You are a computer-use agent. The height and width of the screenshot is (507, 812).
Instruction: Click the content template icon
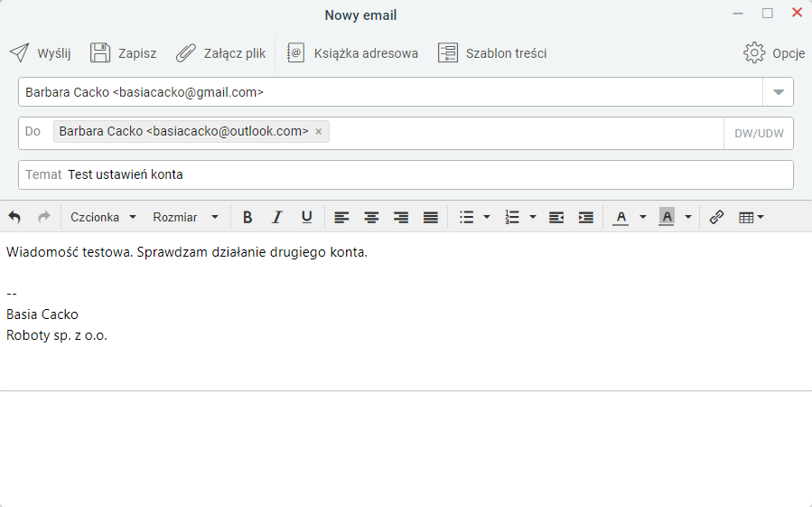click(447, 53)
